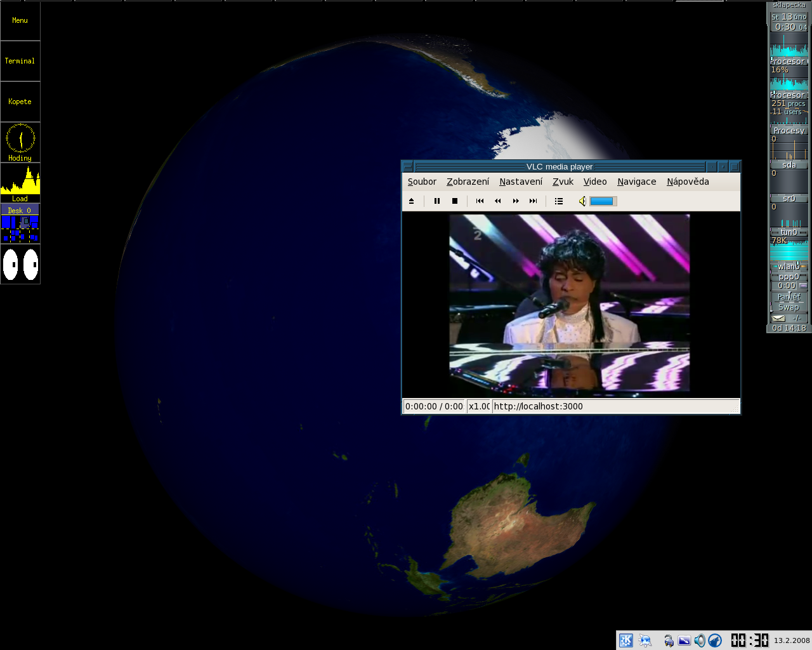This screenshot has height=650, width=812.
Task: Open the Zobrazení menu
Action: pos(468,182)
